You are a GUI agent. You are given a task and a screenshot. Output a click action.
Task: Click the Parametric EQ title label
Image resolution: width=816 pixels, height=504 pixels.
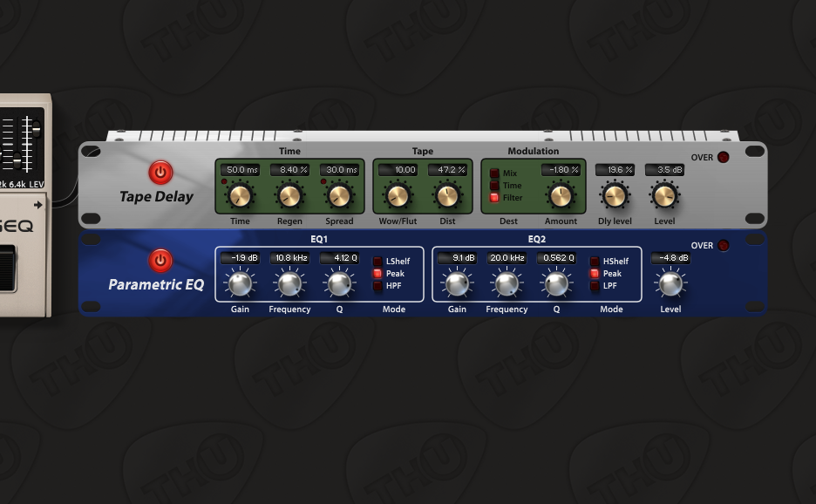point(156,285)
